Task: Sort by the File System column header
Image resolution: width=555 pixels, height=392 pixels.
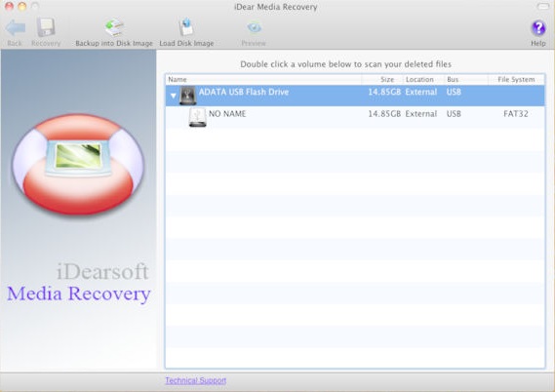Action: (x=516, y=80)
